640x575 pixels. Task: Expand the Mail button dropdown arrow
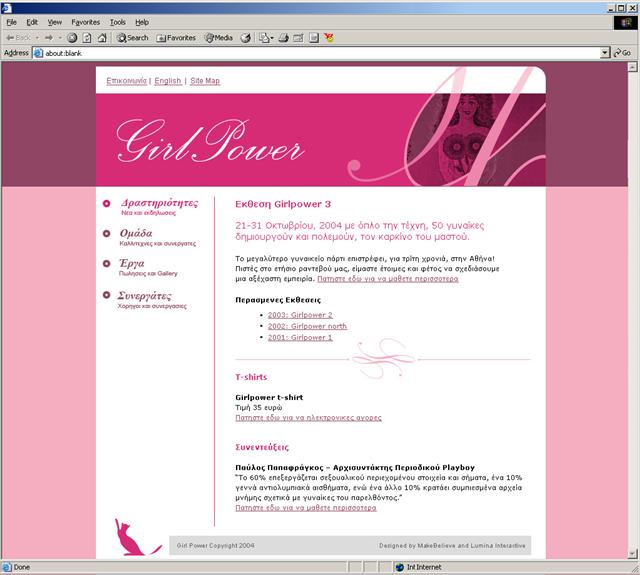click(x=272, y=38)
